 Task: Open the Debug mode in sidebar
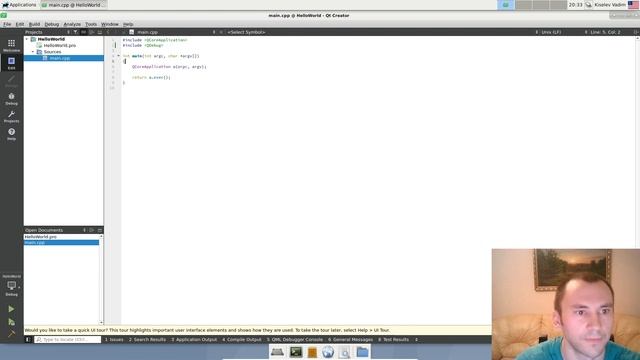tap(11, 99)
